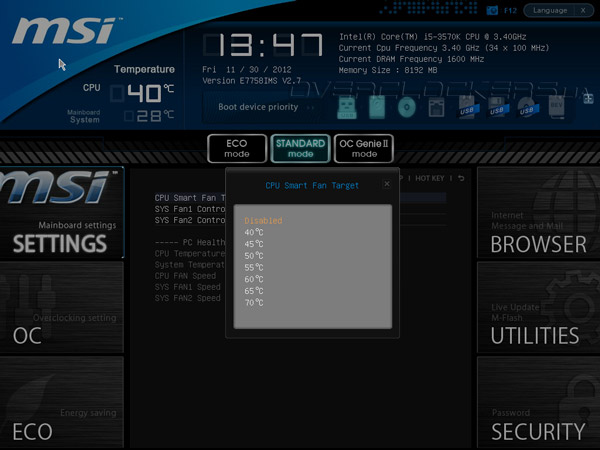Open the SETTINGS mainboard settings panel
The height and width of the screenshot is (450, 600).
click(62, 212)
